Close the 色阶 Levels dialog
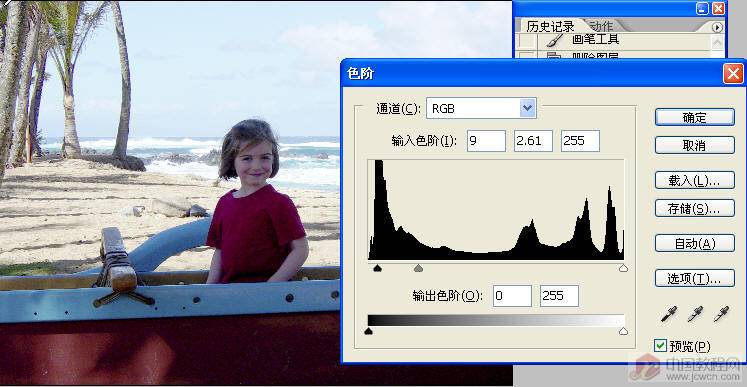The width and height of the screenshot is (747, 387). (733, 74)
